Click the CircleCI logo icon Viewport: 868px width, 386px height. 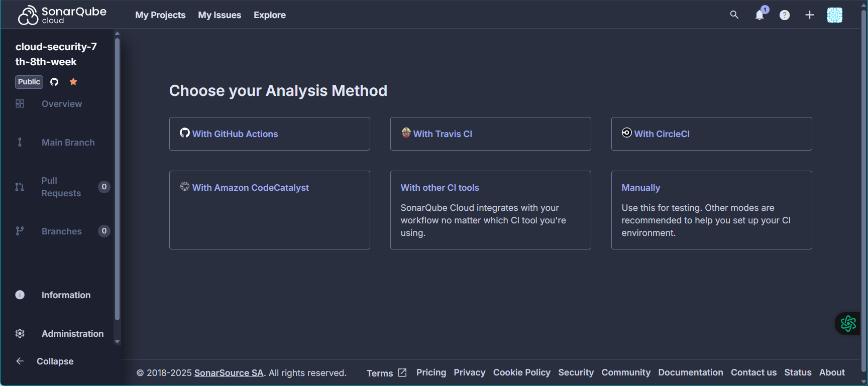click(627, 133)
